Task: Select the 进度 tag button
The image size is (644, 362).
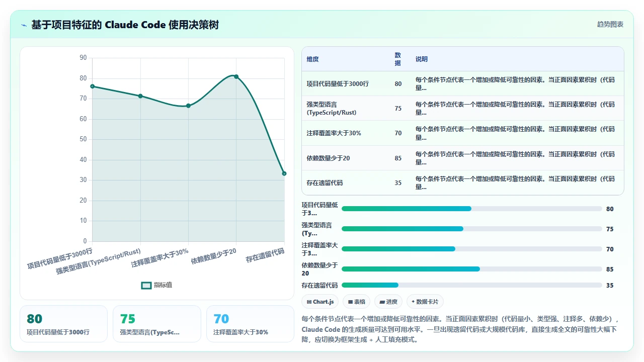Action: point(388,302)
